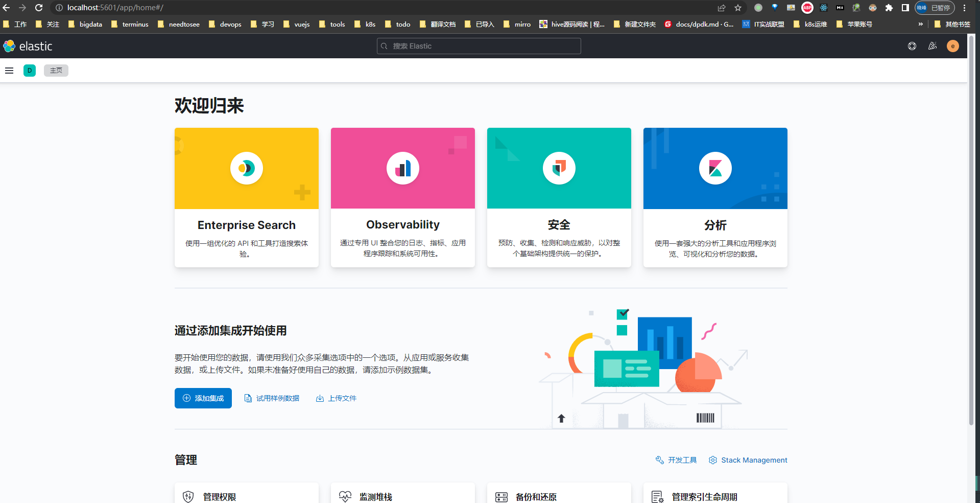The image size is (980, 503).
Task: Go back with the browser back arrow
Action: [7, 8]
